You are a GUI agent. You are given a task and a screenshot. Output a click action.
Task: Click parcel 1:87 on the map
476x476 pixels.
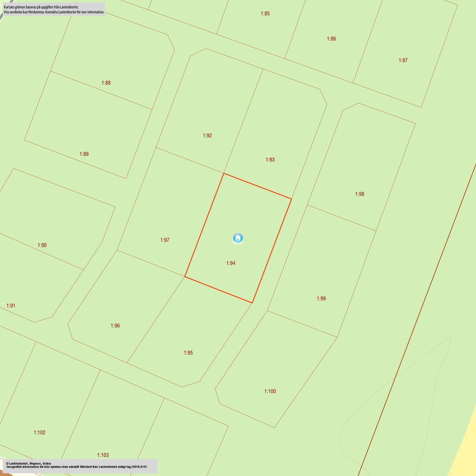403,60
